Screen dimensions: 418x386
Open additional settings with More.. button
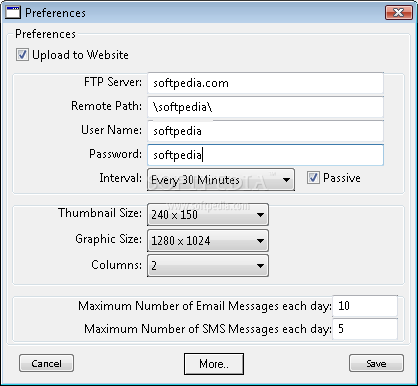(x=214, y=364)
